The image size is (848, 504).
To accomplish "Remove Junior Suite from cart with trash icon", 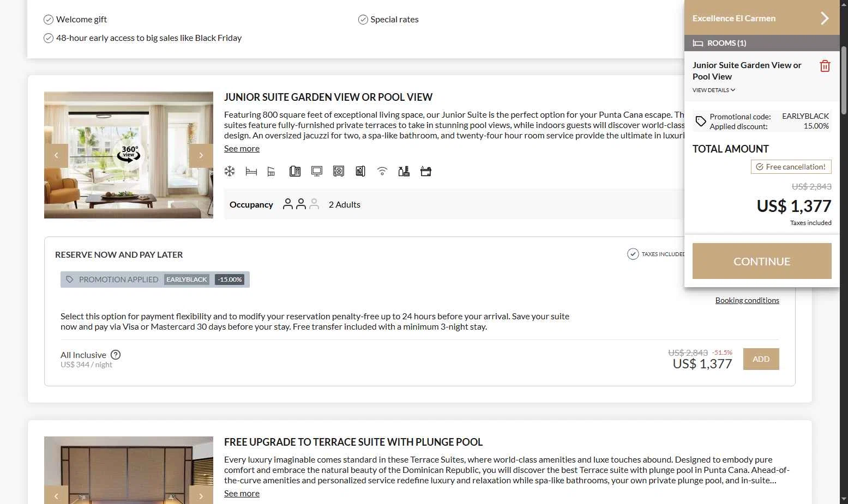I will pyautogui.click(x=825, y=66).
